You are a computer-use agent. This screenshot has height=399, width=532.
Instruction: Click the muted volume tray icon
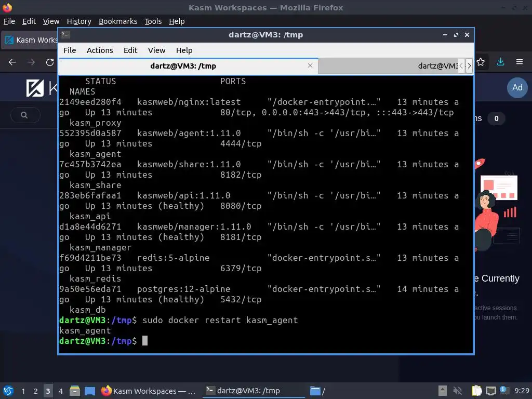(458, 391)
